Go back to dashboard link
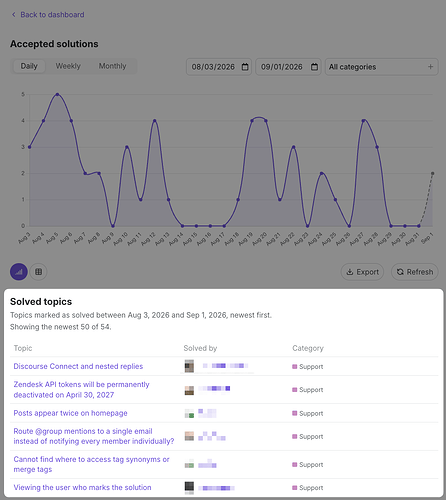The width and height of the screenshot is (446, 500). click(x=48, y=15)
